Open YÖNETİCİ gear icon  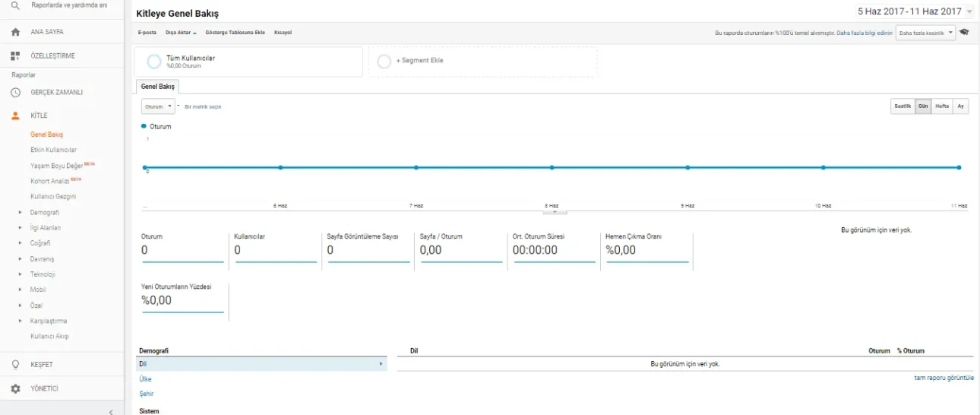(x=15, y=388)
